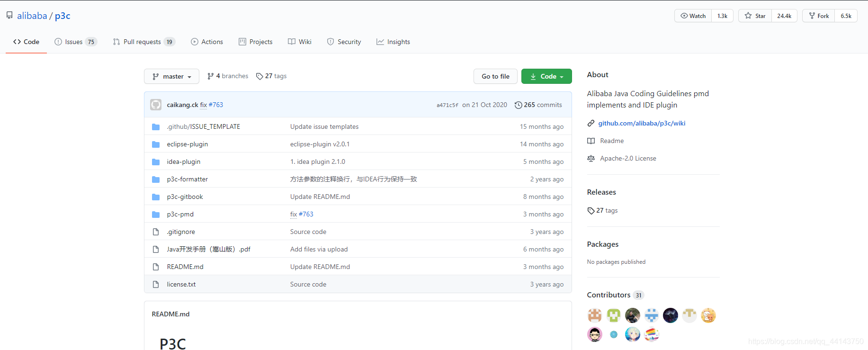Open the p3c-pmd folder
This screenshot has width=868, height=350.
pyautogui.click(x=180, y=214)
